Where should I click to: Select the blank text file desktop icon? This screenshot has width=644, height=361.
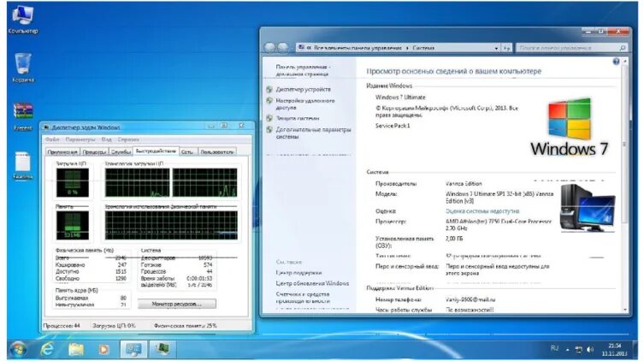click(23, 165)
